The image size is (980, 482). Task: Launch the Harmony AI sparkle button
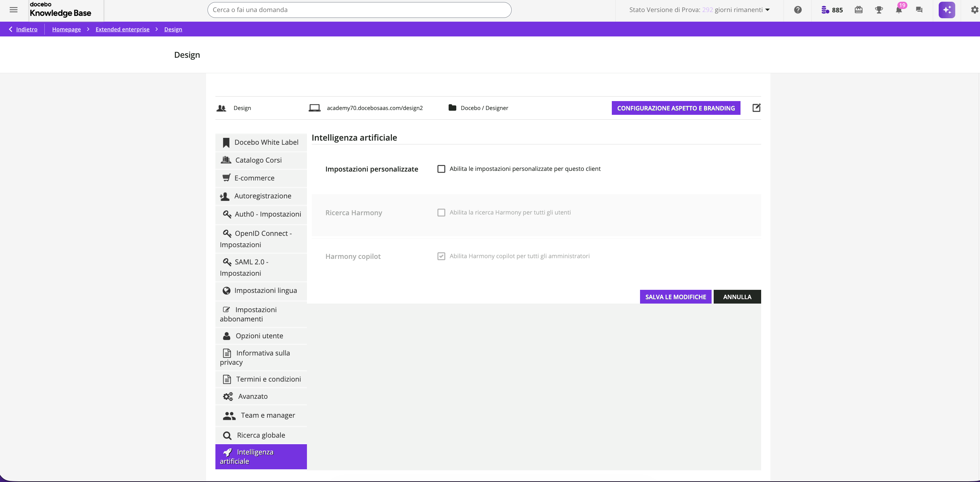point(947,10)
